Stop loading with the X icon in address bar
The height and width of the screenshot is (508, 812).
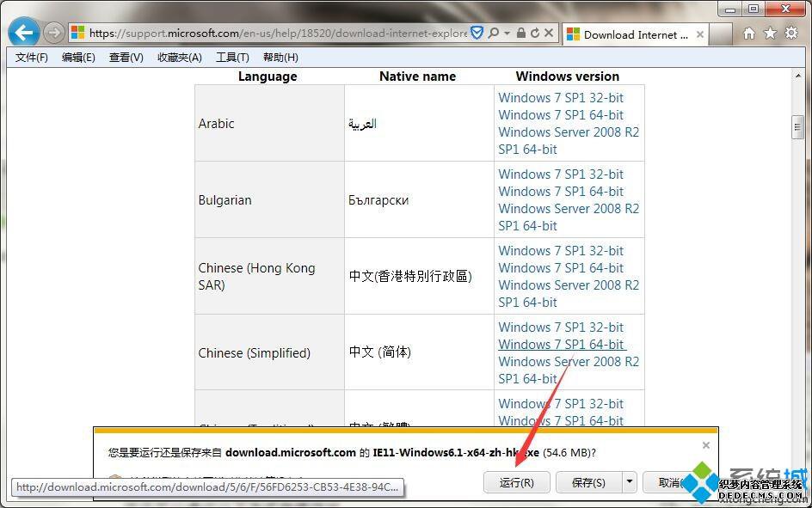point(549,34)
